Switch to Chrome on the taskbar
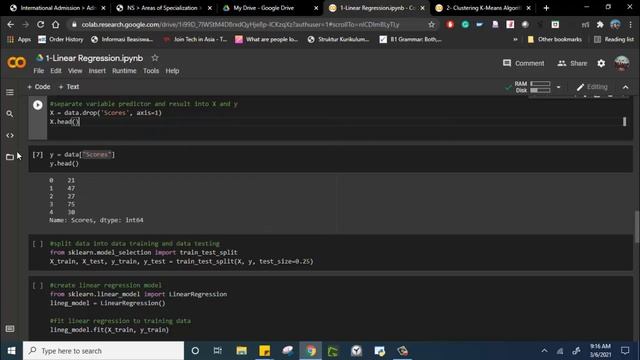Screen dimensions: 640x360 coord(311,351)
